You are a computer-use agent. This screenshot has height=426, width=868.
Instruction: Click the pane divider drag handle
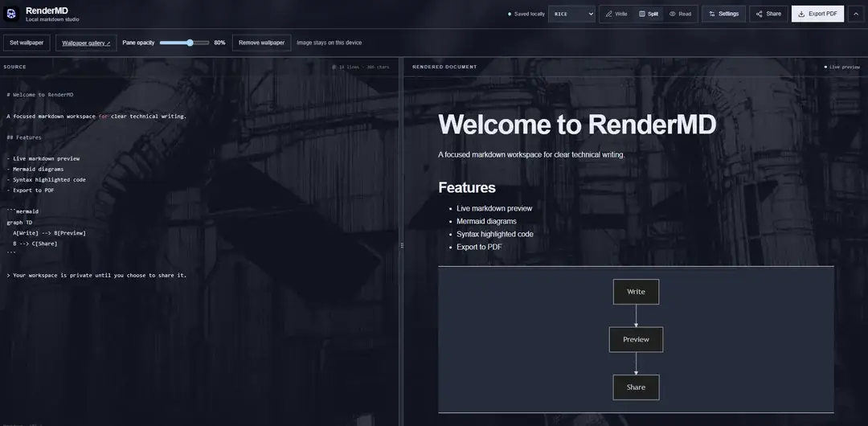pyautogui.click(x=402, y=245)
